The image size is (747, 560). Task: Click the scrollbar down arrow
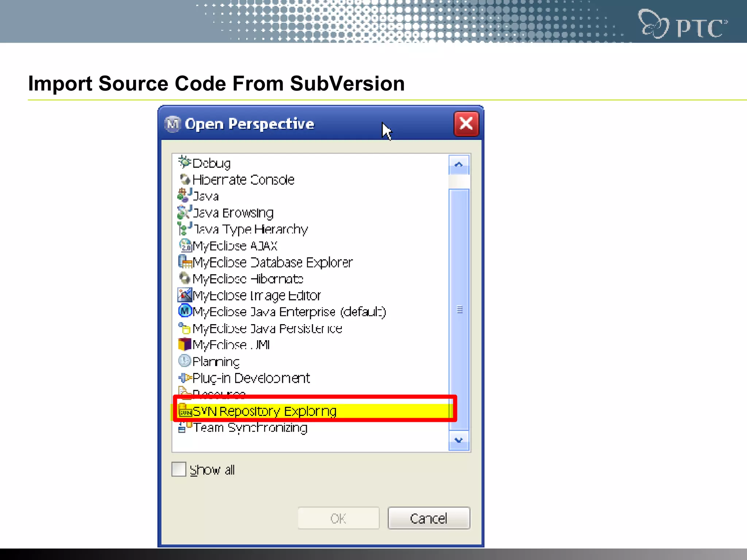[459, 440]
